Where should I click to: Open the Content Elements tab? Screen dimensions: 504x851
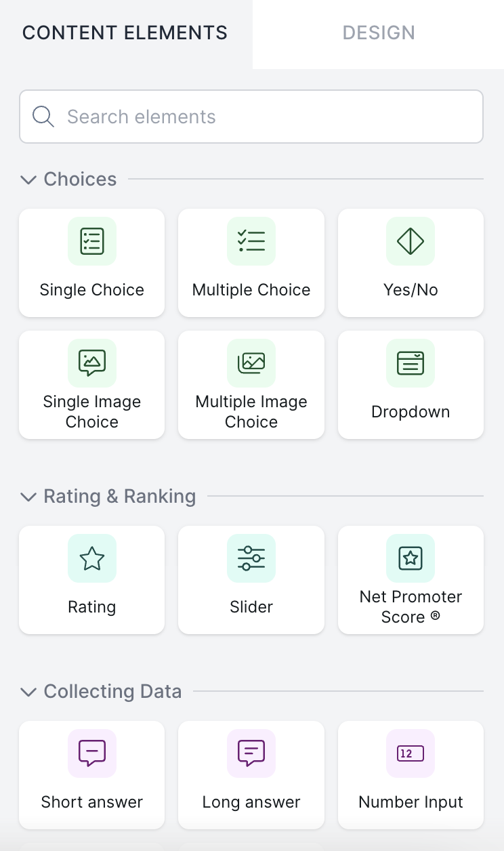pos(125,33)
